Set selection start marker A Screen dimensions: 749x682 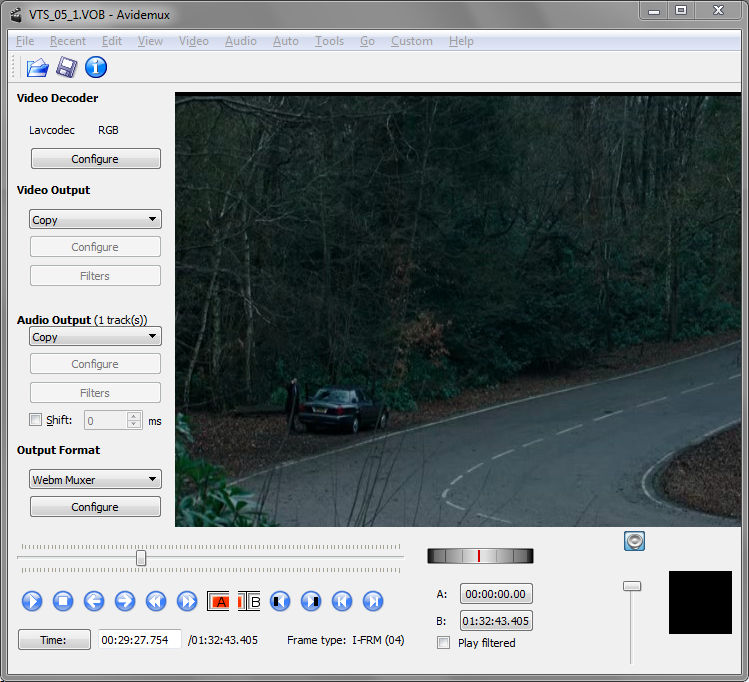(x=218, y=601)
